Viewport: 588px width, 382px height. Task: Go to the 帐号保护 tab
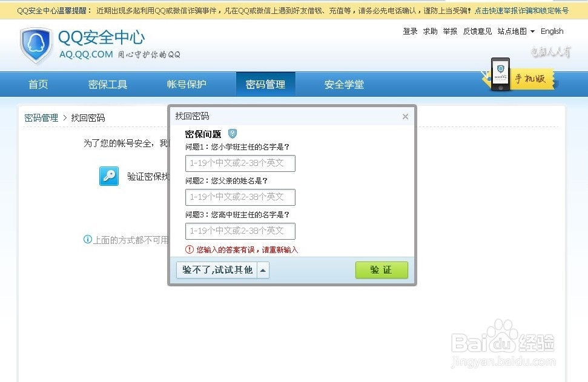(186, 84)
